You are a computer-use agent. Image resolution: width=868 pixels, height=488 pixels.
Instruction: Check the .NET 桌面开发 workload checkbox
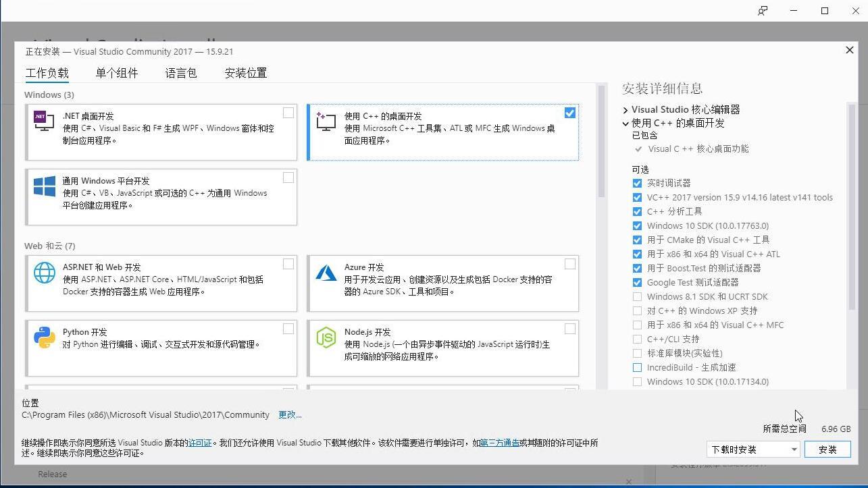[288, 113]
